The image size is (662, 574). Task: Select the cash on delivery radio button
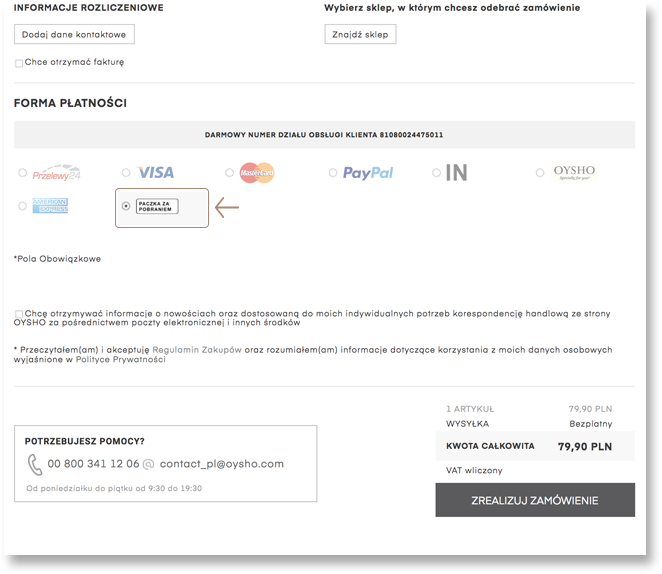[x=126, y=206]
